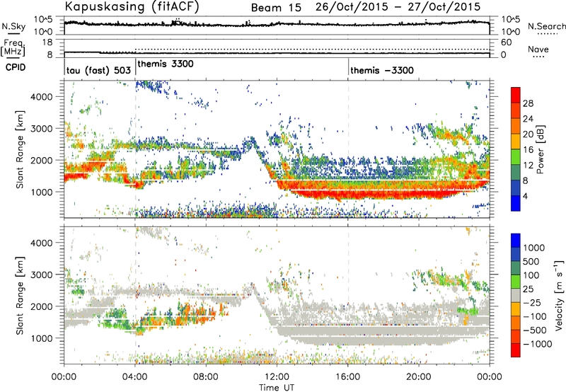Click the '-500' velocity colorbar value
The height and width of the screenshot is (392, 566).
coord(534,330)
